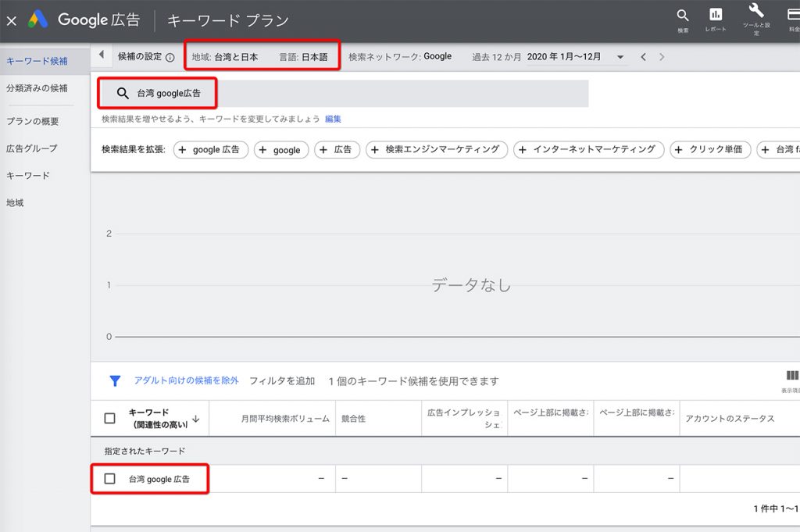The width and height of the screenshot is (800, 532).
Task: Open キーワード in sidebar
Action: tap(28, 176)
